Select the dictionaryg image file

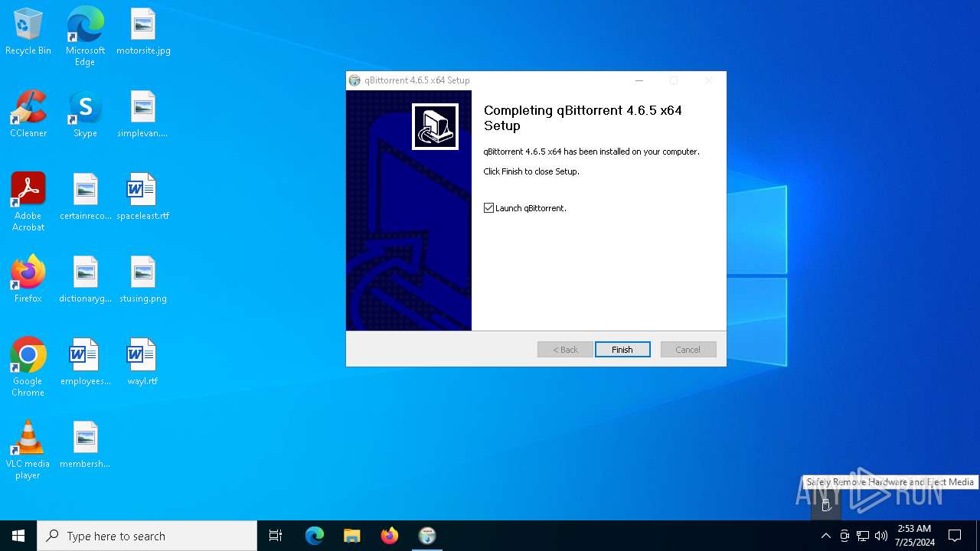85,280
